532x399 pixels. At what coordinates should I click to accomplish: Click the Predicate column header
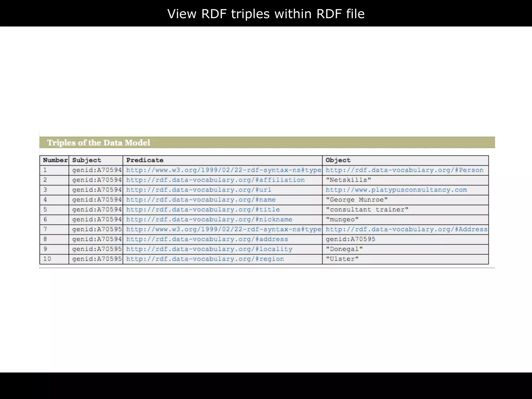[145, 160]
